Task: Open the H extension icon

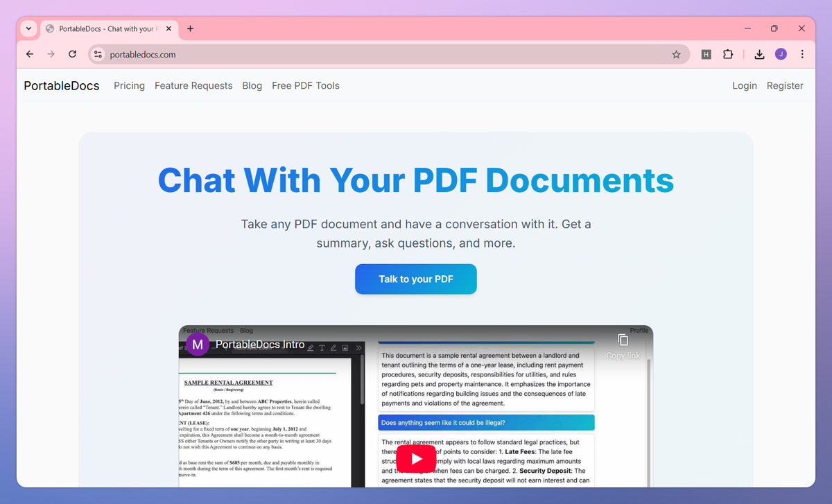Action: (706, 54)
